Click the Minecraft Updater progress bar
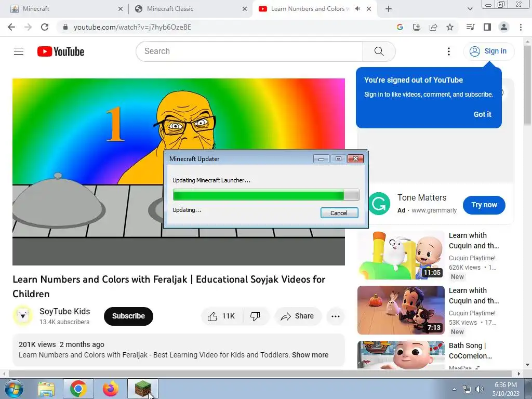 [x=266, y=195]
